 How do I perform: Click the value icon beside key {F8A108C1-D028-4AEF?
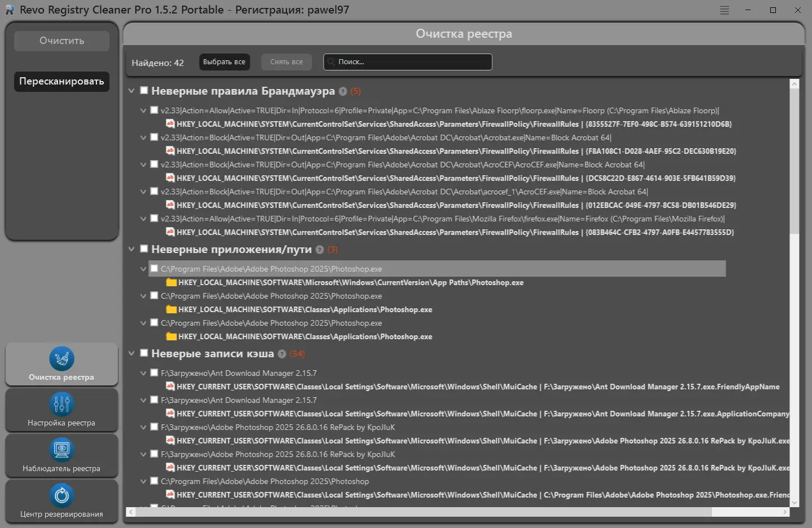170,150
